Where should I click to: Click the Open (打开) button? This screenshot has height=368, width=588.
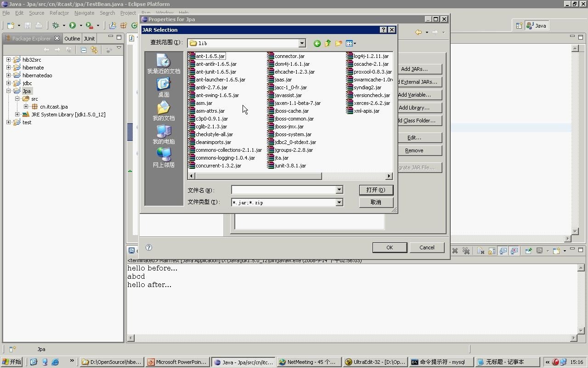(x=376, y=190)
